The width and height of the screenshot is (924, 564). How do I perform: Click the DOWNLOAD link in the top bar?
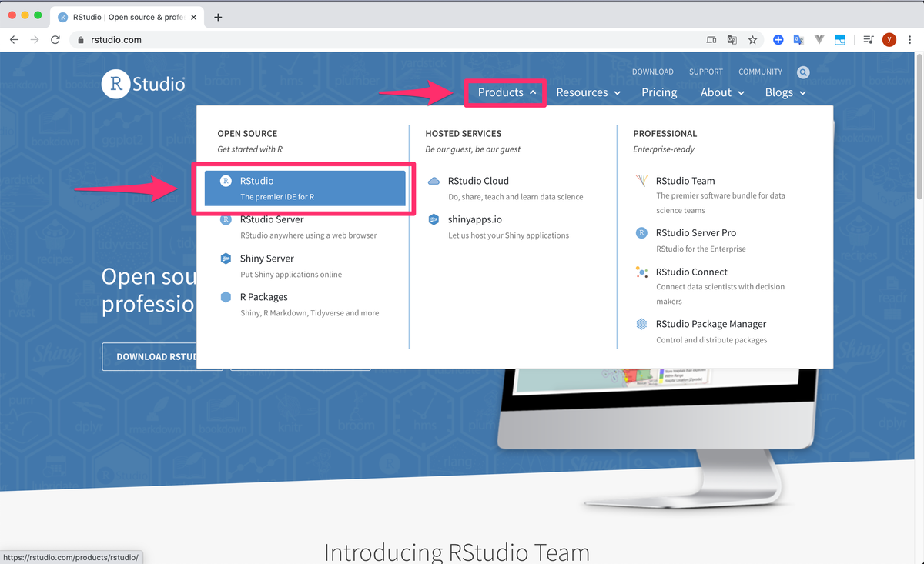[x=653, y=72]
